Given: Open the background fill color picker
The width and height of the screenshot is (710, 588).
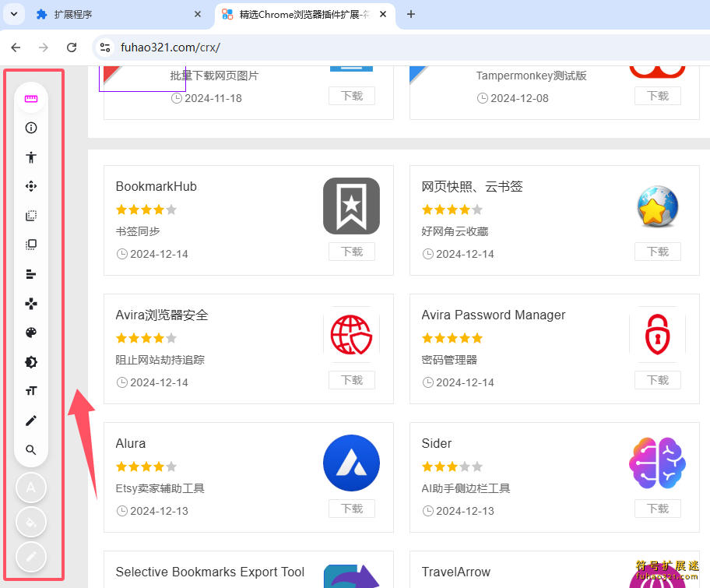Looking at the screenshot, I should tap(31, 522).
